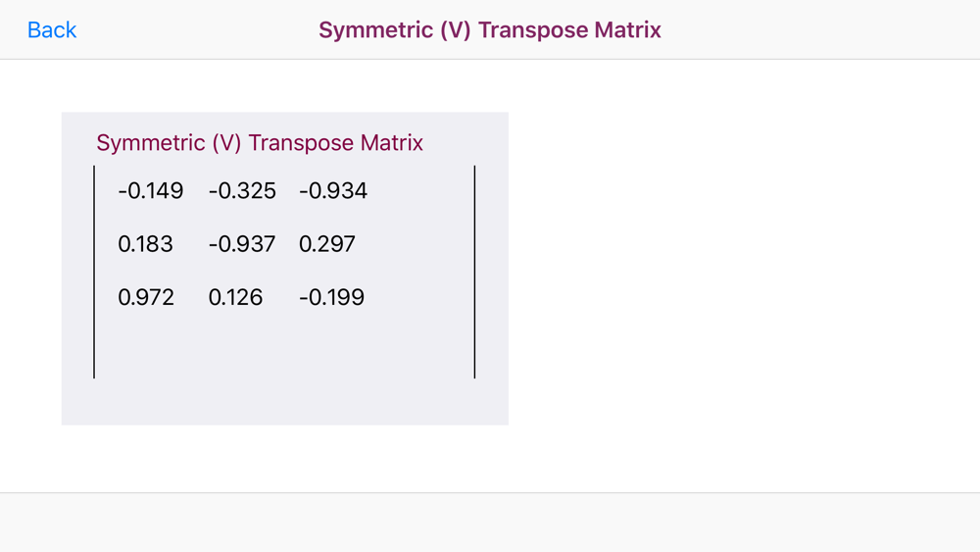
Task: Select matrix value -0.199
Action: pyautogui.click(x=331, y=297)
